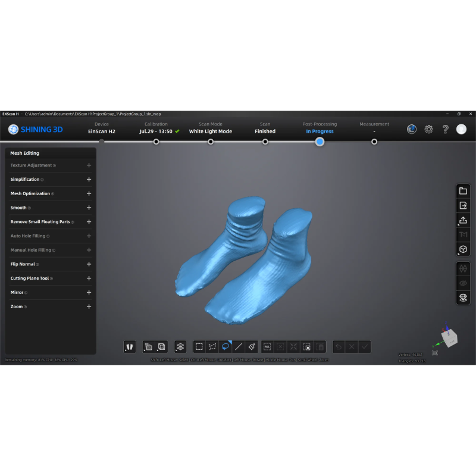Click the fit-to-view icon below the axis cube
Viewport: 476px width, 476px height.
(435, 353)
